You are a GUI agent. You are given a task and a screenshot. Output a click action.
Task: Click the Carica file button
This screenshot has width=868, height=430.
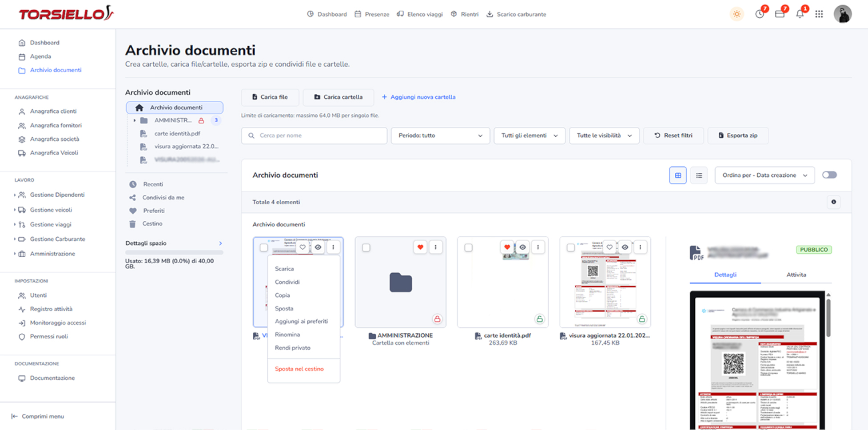point(270,97)
